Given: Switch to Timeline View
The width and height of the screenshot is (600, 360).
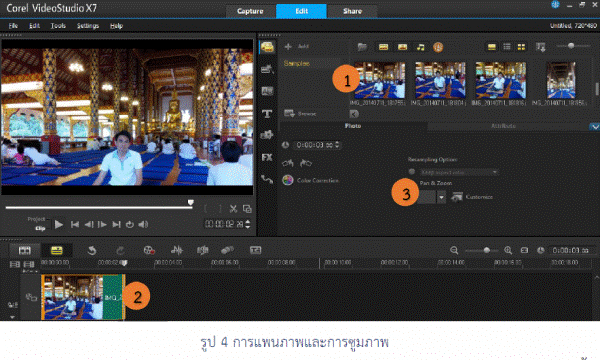Looking at the screenshot, I should (x=57, y=250).
